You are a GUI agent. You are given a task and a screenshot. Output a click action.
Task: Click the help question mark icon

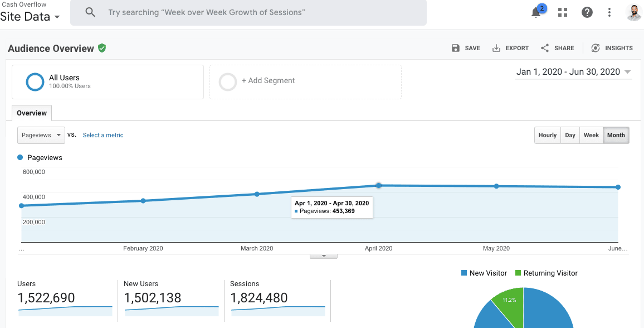click(587, 12)
